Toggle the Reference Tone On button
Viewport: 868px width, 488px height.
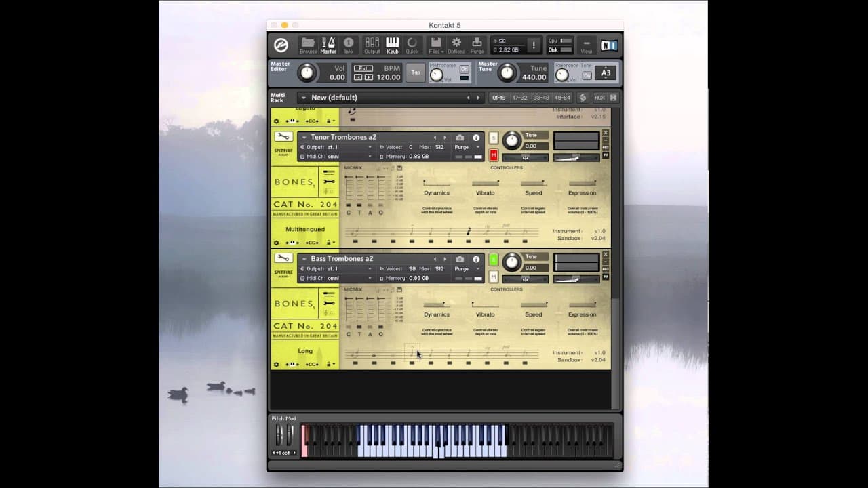pos(587,75)
